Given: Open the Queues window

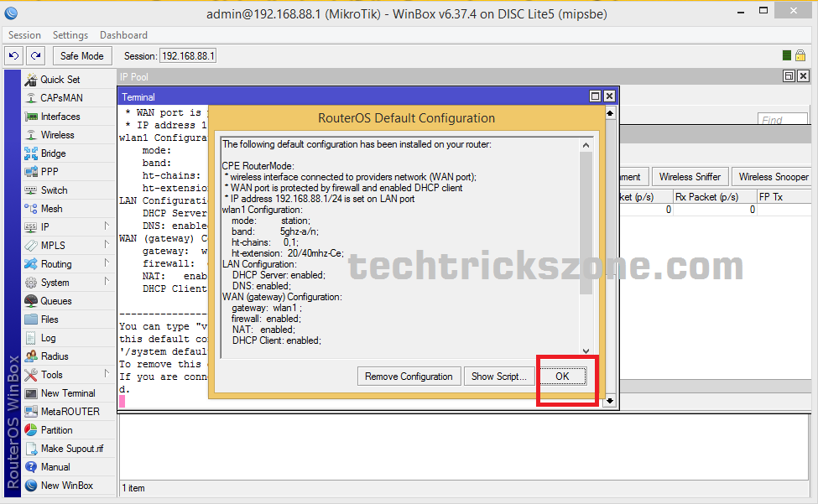Looking at the screenshot, I should coord(56,301).
